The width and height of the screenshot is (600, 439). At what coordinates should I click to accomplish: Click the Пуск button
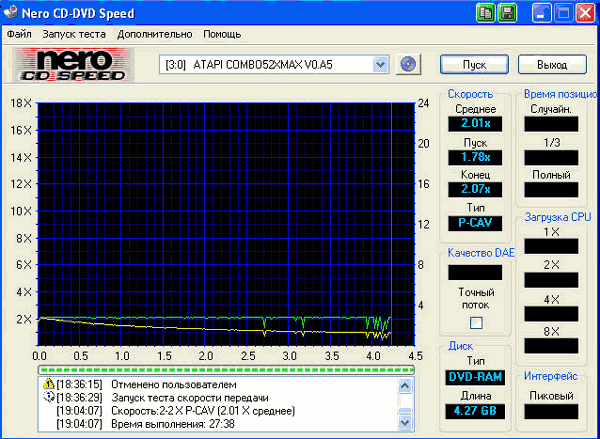(x=474, y=64)
